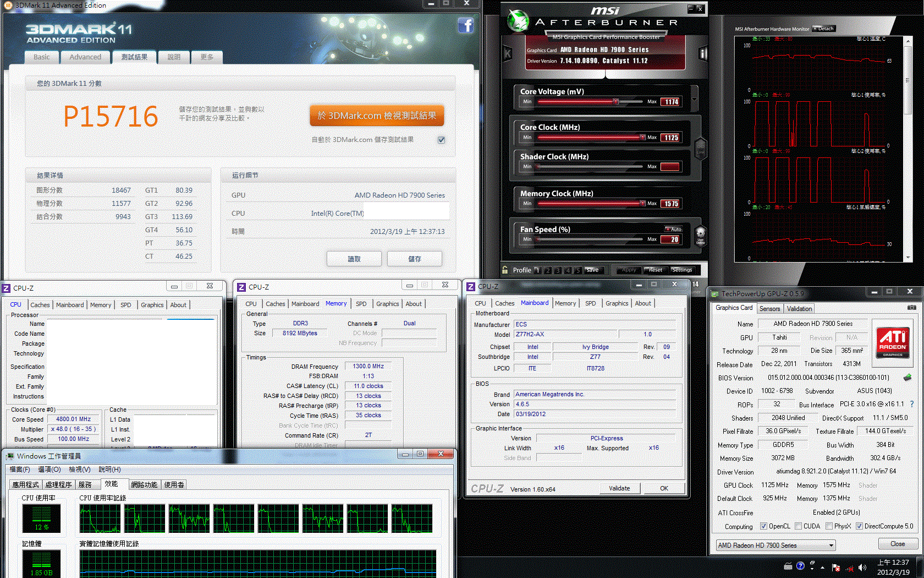Image resolution: width=924 pixels, height=578 pixels.
Task: Click Core Clock value field 1125
Action: pyautogui.click(x=671, y=138)
